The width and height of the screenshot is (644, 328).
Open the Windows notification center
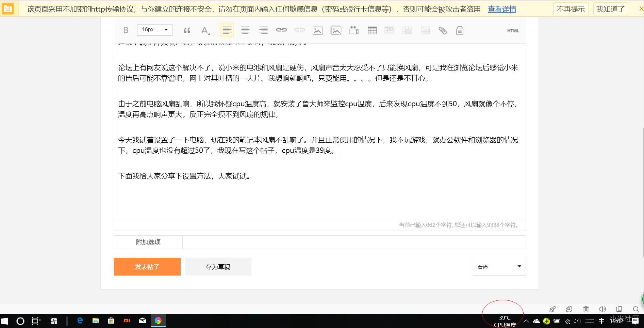635,321
